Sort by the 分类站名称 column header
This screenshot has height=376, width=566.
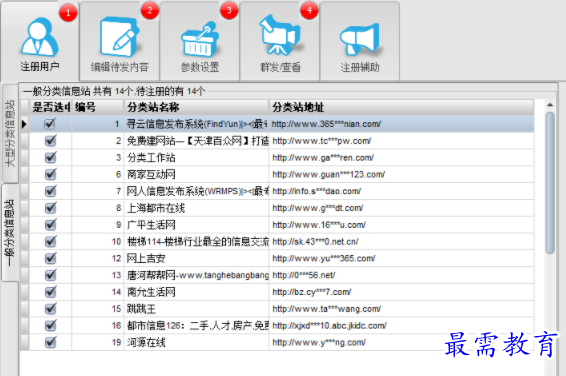tap(196, 107)
